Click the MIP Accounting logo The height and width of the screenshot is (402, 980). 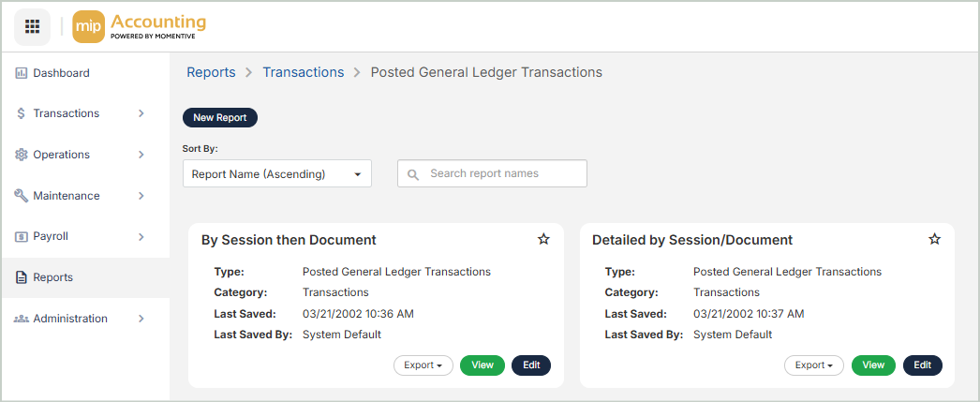140,26
